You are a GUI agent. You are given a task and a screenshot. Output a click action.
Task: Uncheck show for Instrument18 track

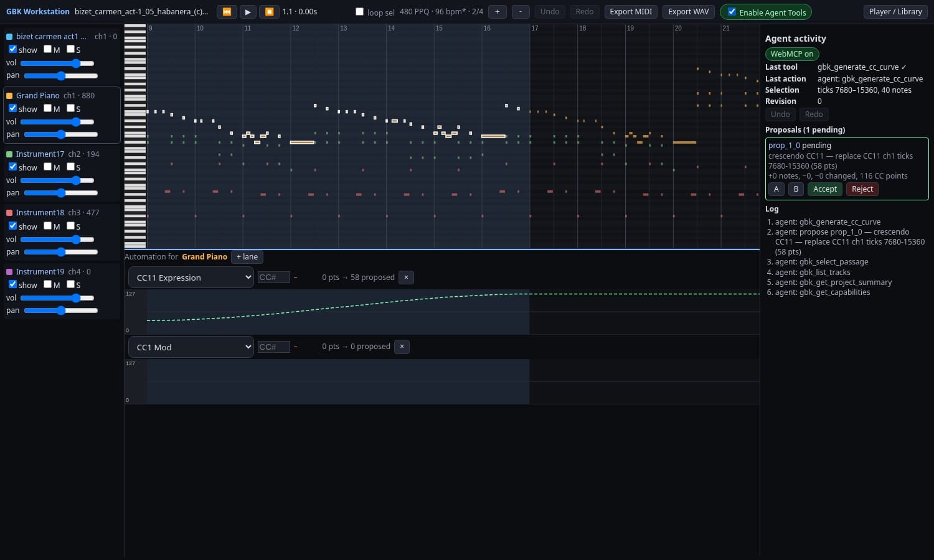click(12, 226)
